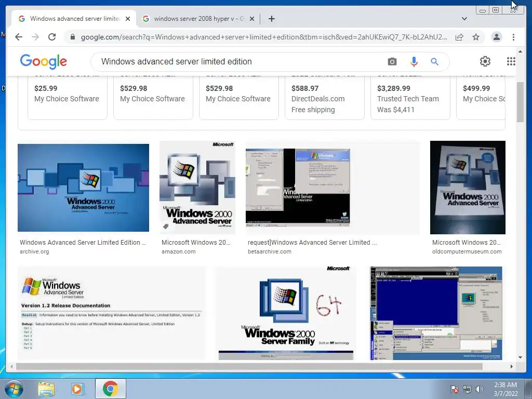Click the oldcomputermuseum.com source text
Viewport: 532px width, 399px height.
click(x=467, y=251)
